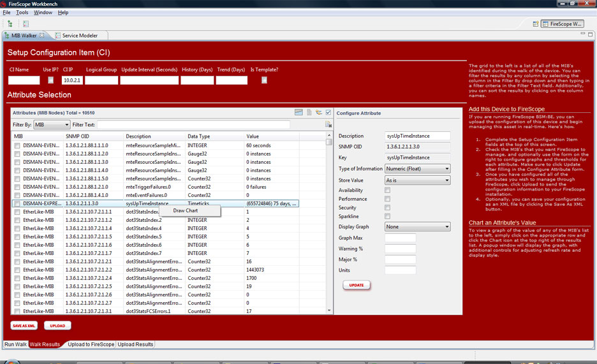597x364 pixels.
Task: Toggle the Use IP? checkbox
Action: (50, 80)
